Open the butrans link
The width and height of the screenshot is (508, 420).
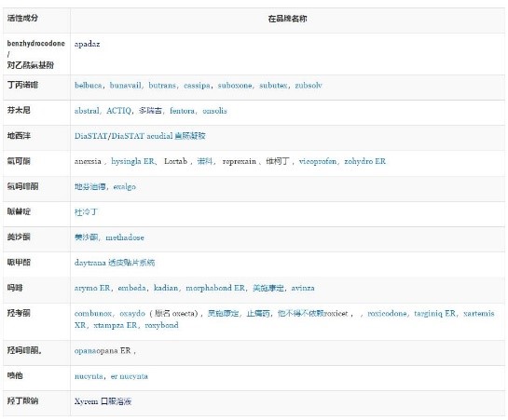[x=162, y=86]
